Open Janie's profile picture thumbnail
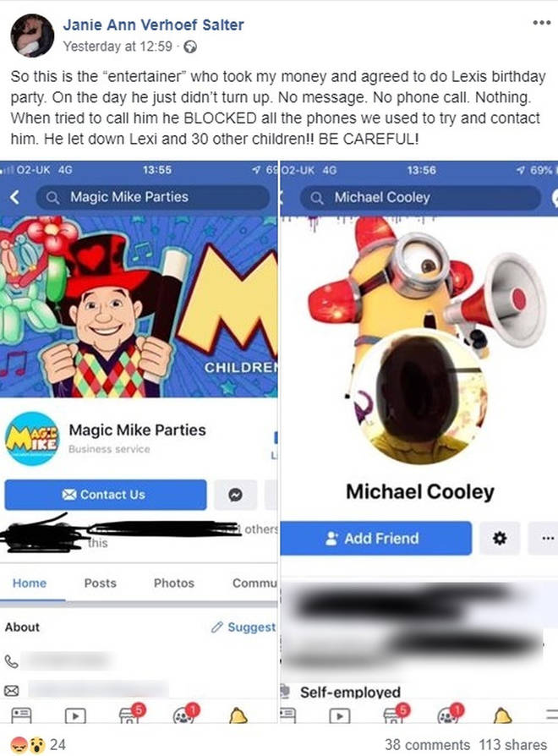 click(x=32, y=36)
